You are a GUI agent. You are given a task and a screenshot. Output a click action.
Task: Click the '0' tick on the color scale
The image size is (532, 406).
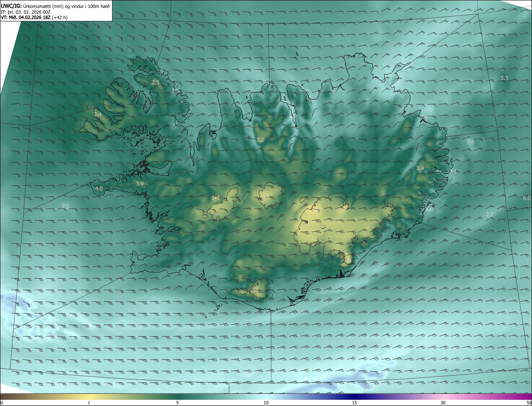[2, 403]
